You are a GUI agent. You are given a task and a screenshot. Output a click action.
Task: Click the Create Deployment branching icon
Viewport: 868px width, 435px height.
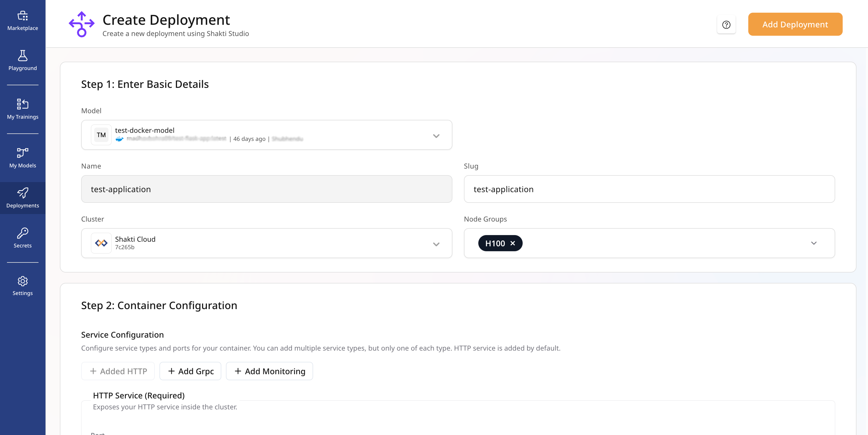point(82,24)
